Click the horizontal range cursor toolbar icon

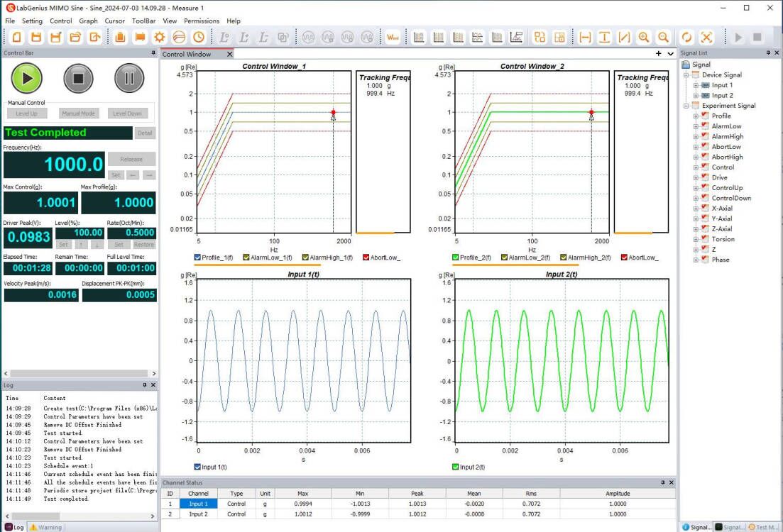pyautogui.click(x=585, y=37)
